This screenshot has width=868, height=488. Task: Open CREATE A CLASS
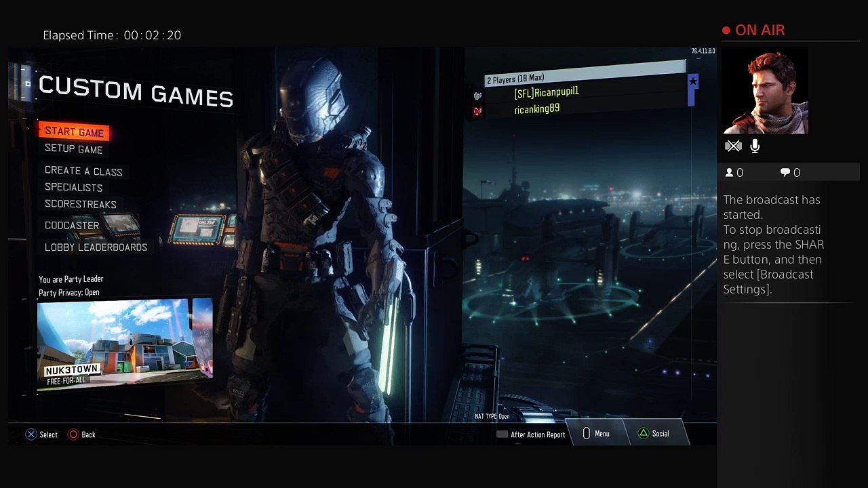pos(83,171)
